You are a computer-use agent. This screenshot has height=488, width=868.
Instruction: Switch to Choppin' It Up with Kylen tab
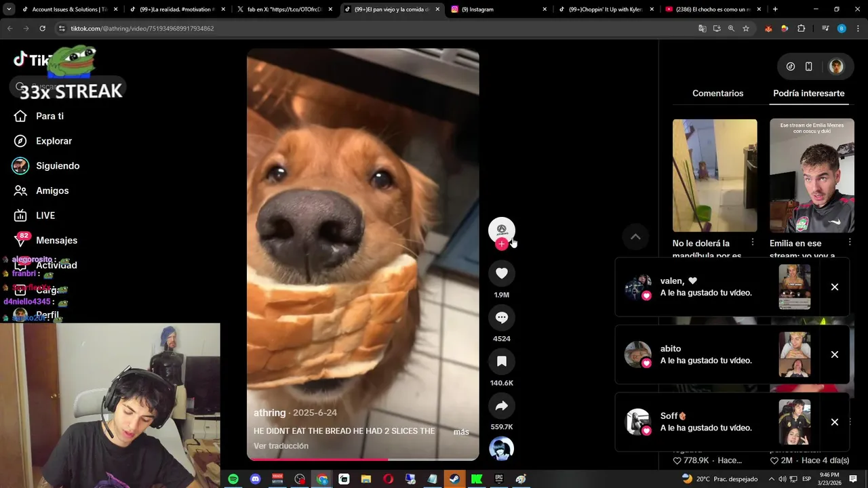coord(605,9)
